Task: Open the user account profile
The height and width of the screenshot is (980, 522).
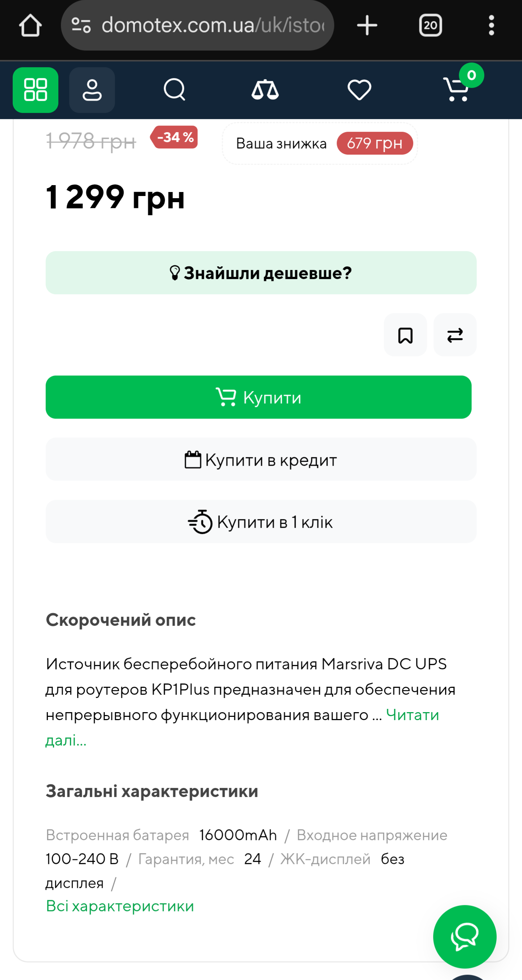Action: click(x=92, y=90)
